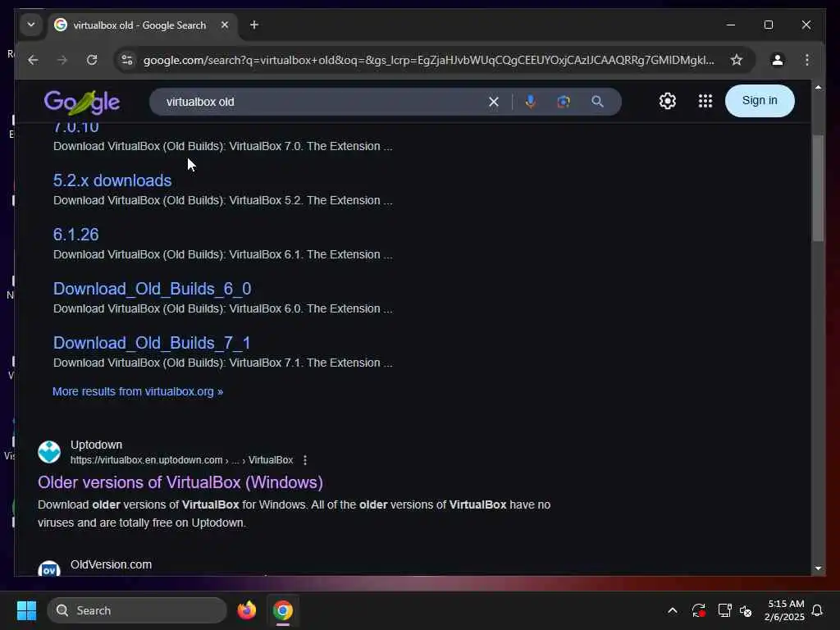This screenshot has height=630, width=840.
Task: Click the URL address bar
Action: click(x=428, y=60)
